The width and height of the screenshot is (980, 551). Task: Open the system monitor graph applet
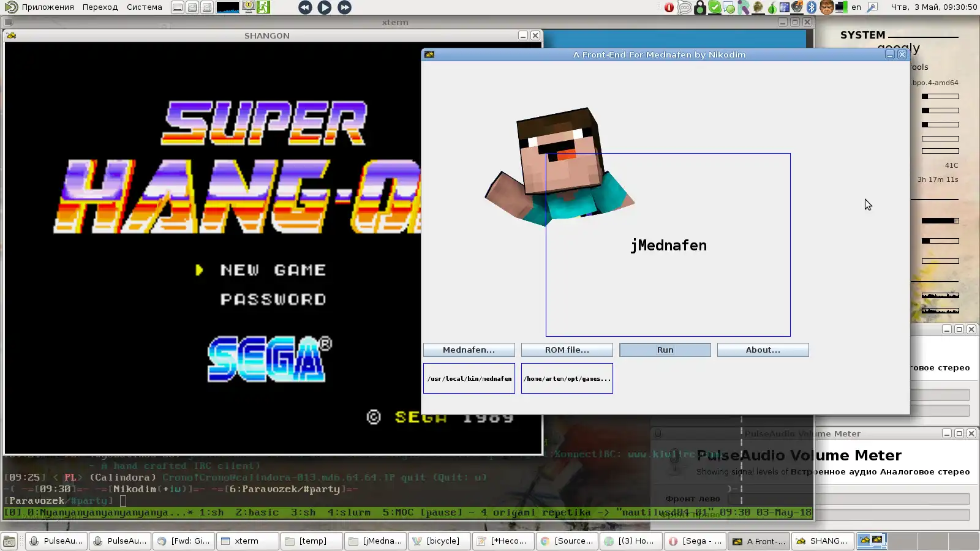point(228,7)
